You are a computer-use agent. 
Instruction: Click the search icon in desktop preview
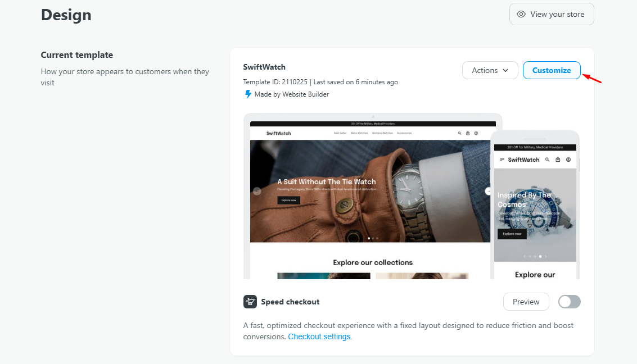(459, 133)
